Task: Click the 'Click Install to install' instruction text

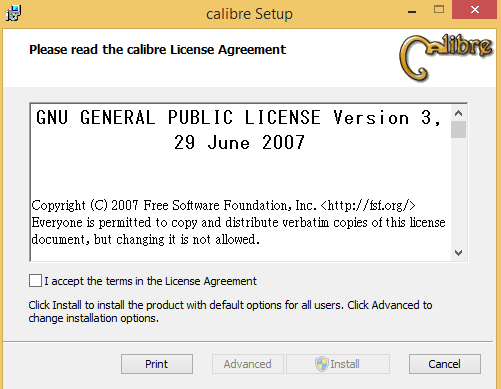Action: [230, 311]
